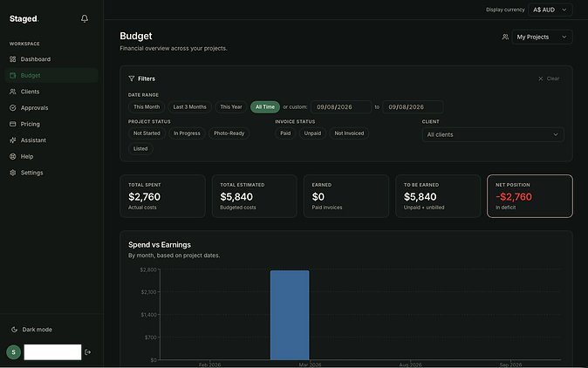Open the display currency A$ AUD dropdown
This screenshot has height=368, width=588.
coord(550,10)
